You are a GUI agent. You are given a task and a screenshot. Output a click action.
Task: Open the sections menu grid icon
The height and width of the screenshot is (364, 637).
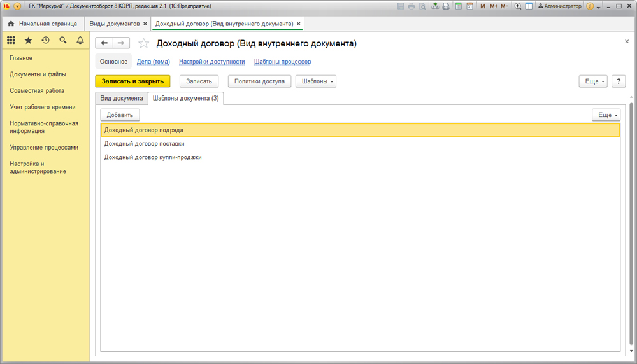pos(11,40)
